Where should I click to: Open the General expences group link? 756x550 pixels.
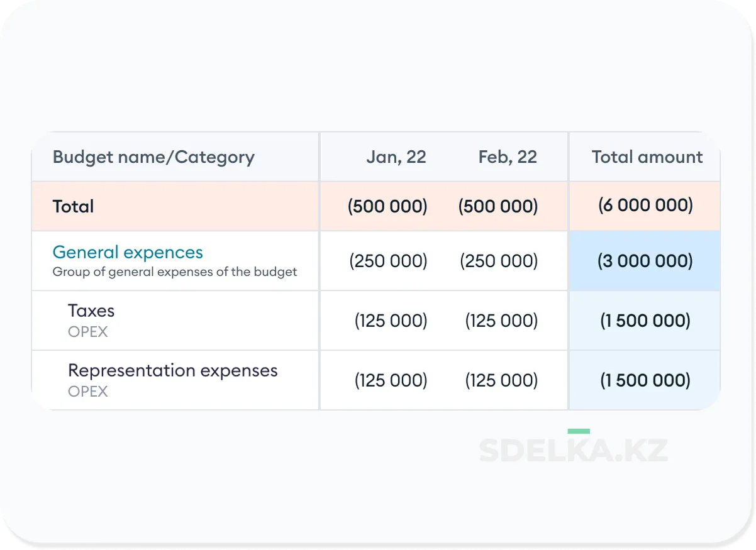coord(128,252)
